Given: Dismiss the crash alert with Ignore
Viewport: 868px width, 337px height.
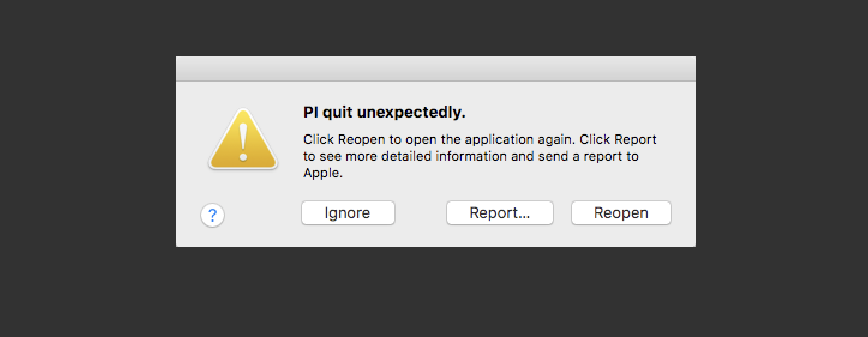Looking at the screenshot, I should pyautogui.click(x=348, y=213).
